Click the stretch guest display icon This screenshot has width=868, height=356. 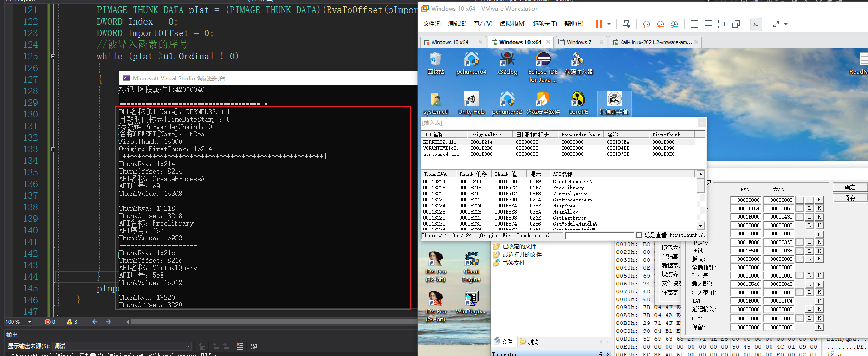pos(776,24)
